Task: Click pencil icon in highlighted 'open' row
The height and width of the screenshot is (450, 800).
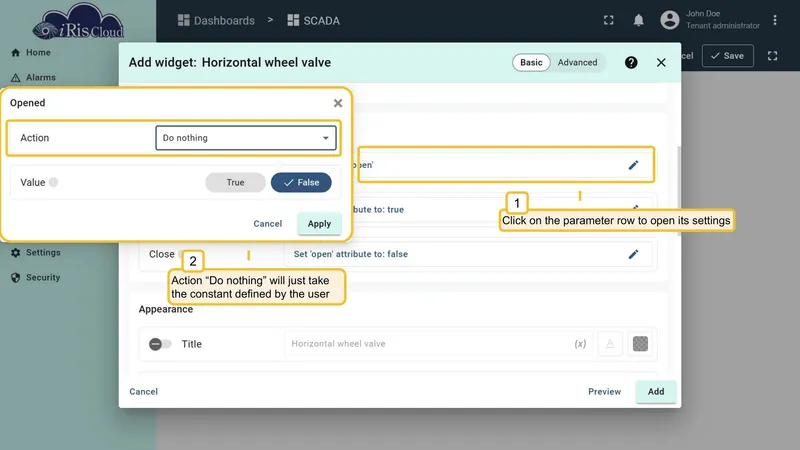Action: coord(633,165)
